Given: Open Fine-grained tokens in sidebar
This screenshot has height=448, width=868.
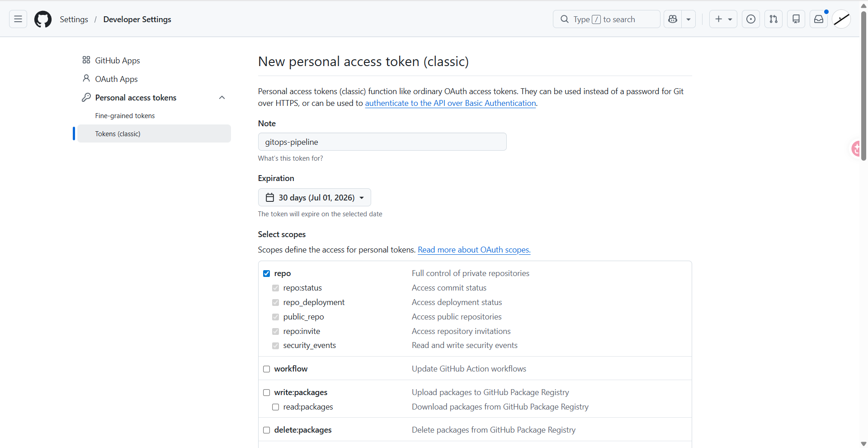Looking at the screenshot, I should [x=125, y=115].
